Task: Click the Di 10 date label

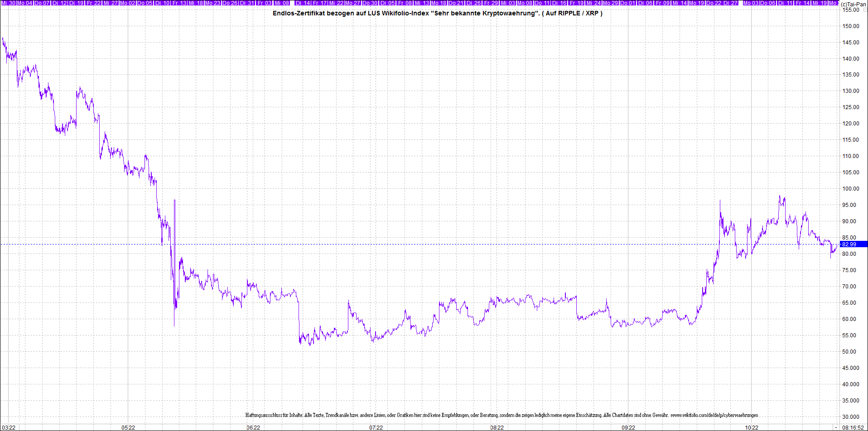Action: pyautogui.click(x=163, y=3)
